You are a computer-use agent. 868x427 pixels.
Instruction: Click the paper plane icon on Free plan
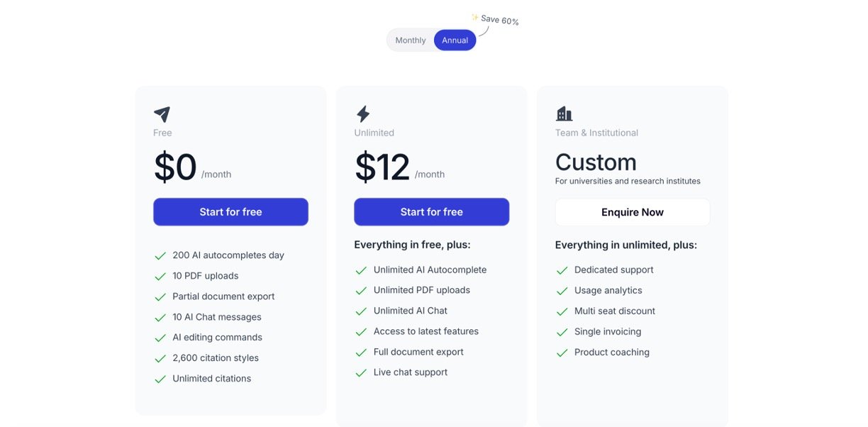162,114
